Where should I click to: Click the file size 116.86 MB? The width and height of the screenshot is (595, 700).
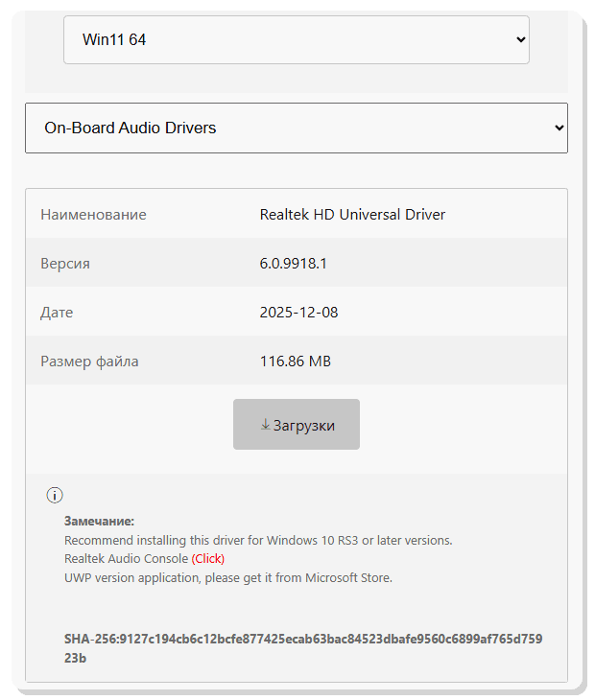point(295,362)
